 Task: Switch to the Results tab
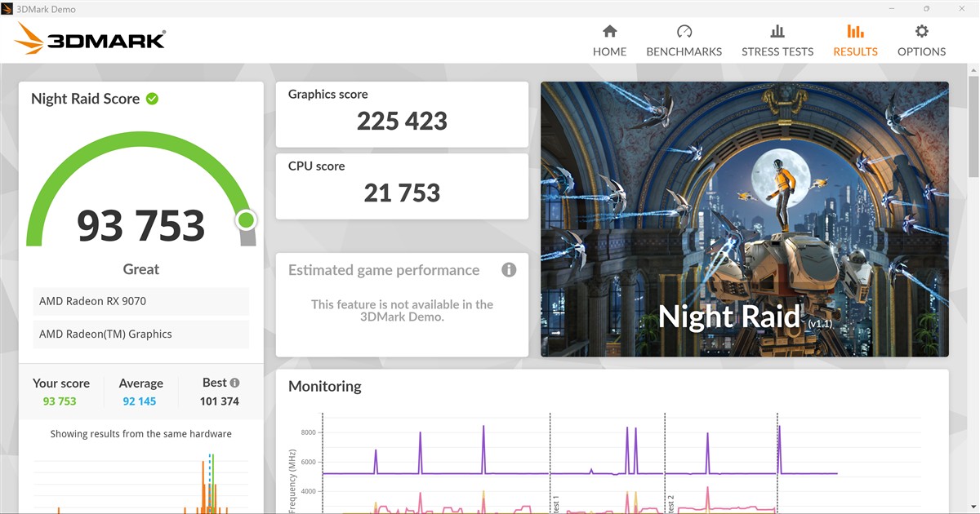click(x=855, y=41)
